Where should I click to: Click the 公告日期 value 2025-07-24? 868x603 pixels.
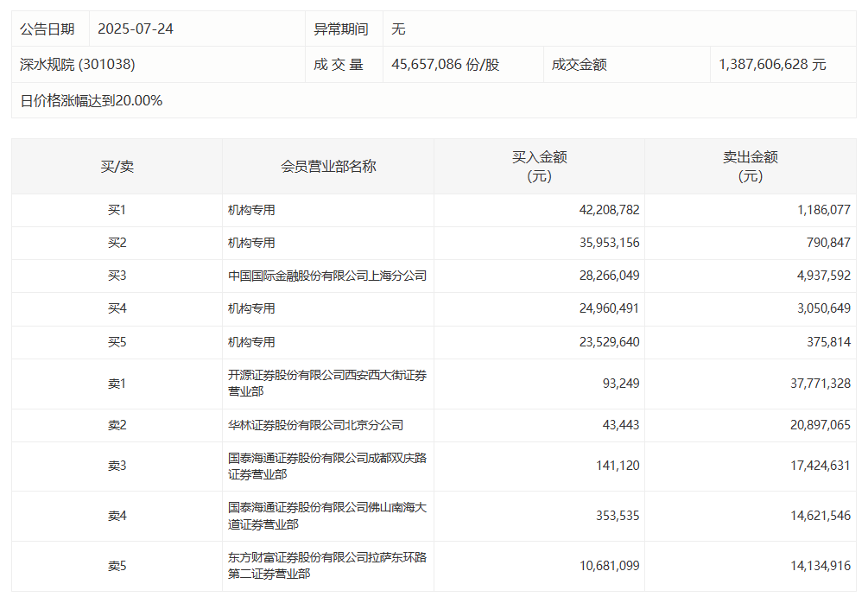tap(136, 29)
